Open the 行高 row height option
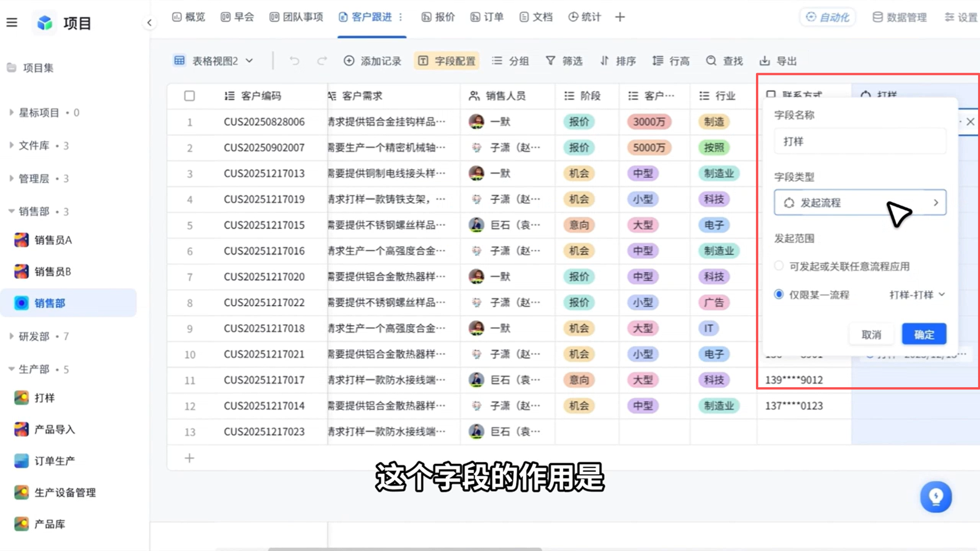 (x=671, y=61)
